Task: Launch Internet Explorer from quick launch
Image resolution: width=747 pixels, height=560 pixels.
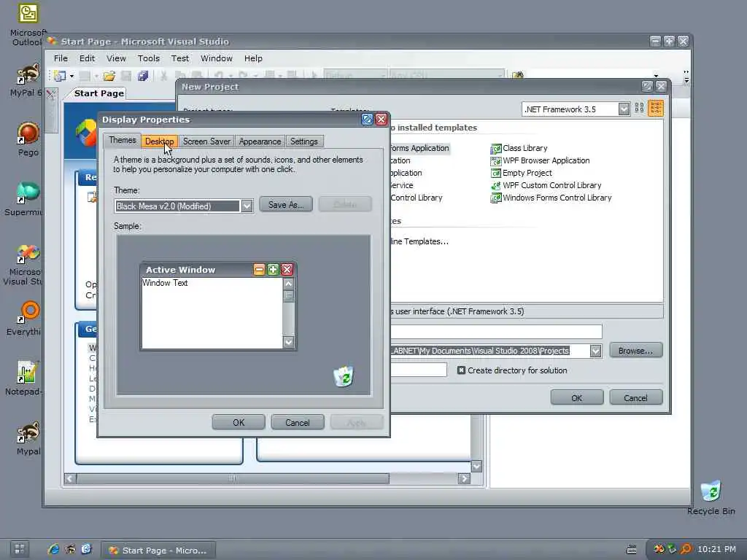Action: point(53,550)
